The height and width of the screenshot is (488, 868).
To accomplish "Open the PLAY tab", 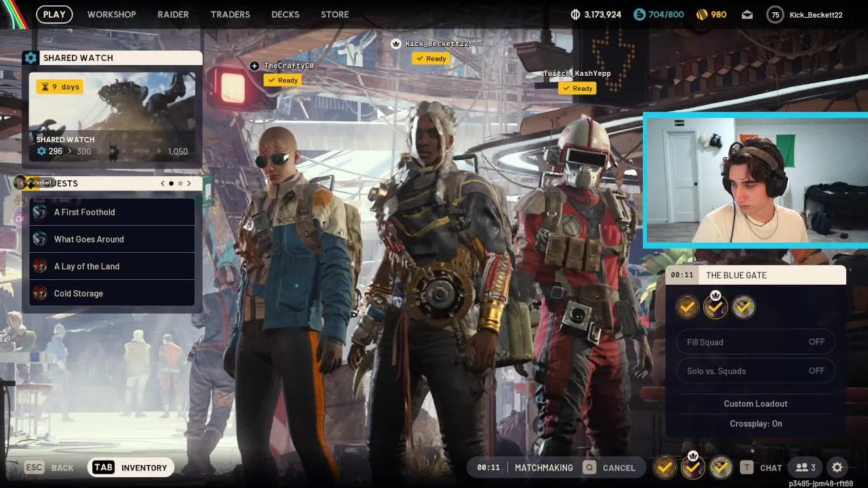I will pos(54,14).
